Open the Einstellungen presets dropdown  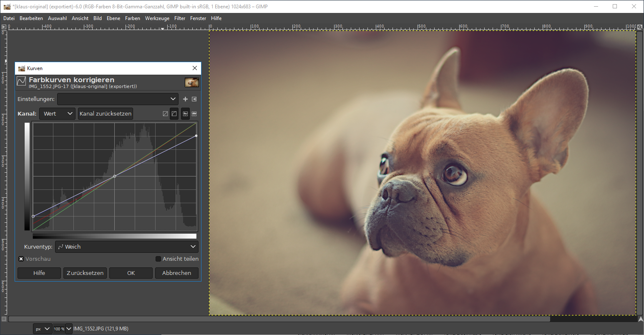118,99
